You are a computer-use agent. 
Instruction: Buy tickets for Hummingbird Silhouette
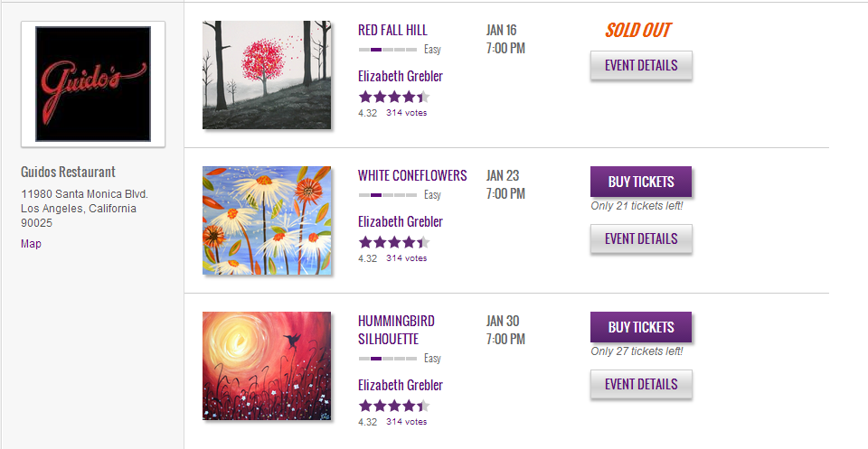[x=640, y=327]
